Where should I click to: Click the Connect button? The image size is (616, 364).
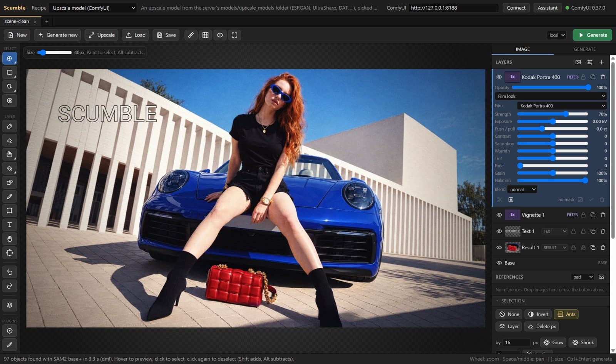pyautogui.click(x=516, y=8)
